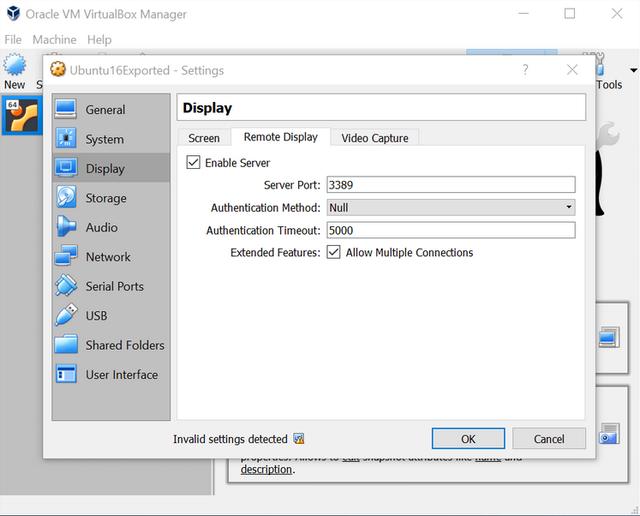Expand Tools dropdown arrow in Manager toolbar

click(633, 70)
